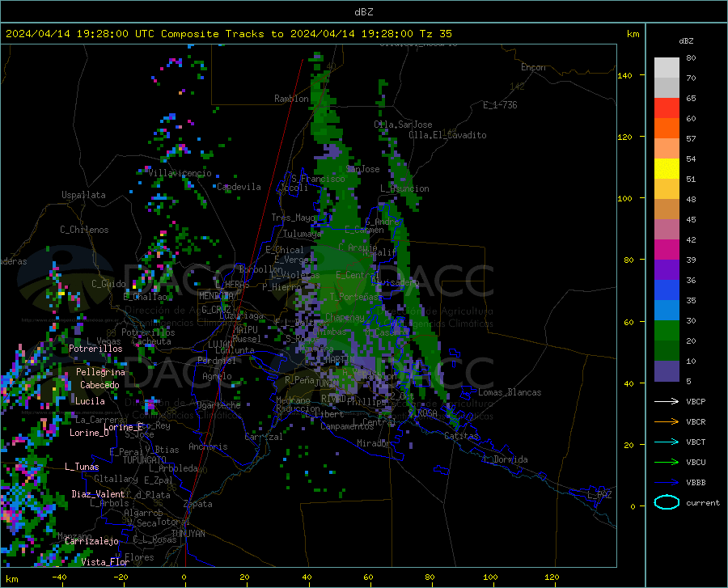Click the '100' km tick on bottom axis
This screenshot has width=728, height=588.
click(x=491, y=577)
